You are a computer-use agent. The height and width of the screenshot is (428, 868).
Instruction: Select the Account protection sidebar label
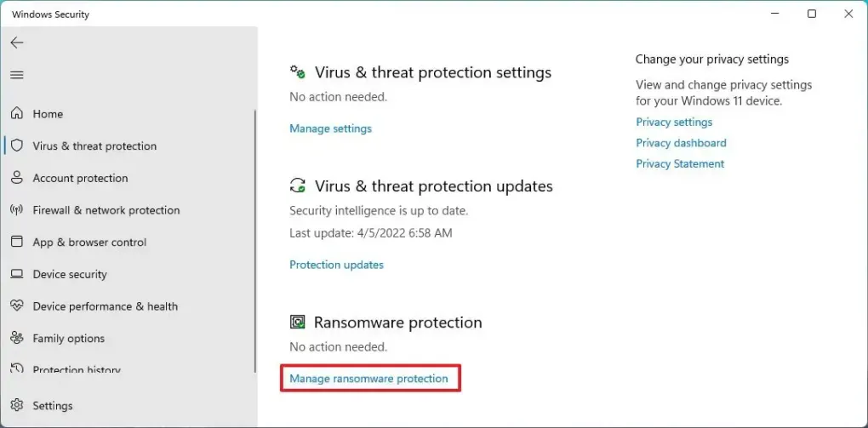pos(80,178)
